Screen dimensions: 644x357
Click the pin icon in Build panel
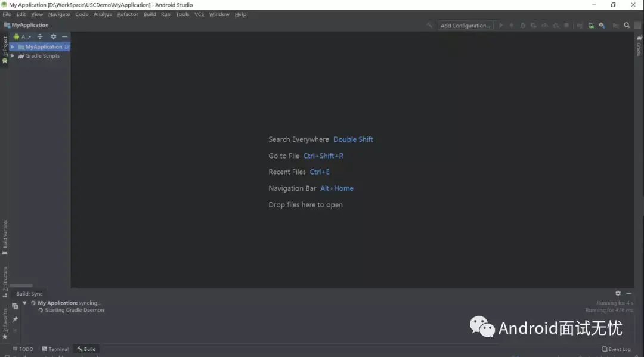[15, 319]
